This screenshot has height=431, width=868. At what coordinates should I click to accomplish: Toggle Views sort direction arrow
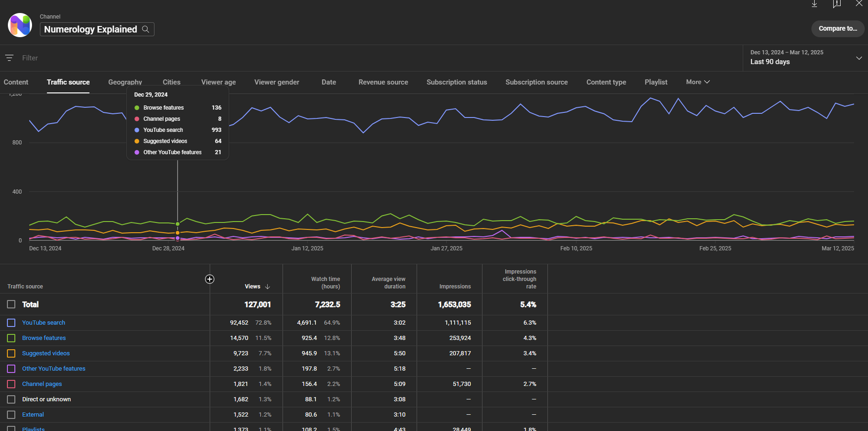click(x=268, y=287)
